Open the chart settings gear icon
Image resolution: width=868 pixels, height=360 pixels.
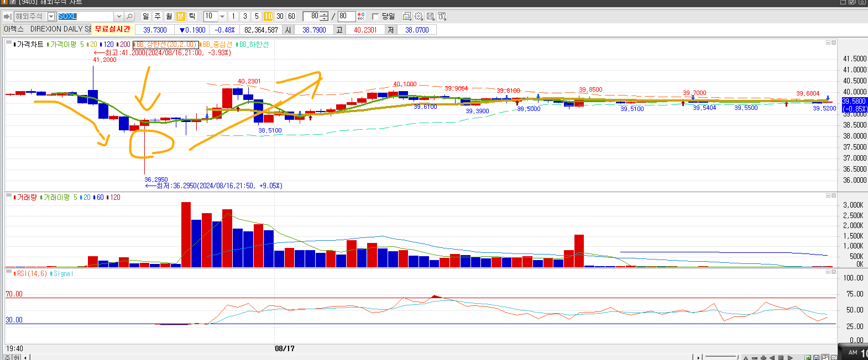[x=419, y=17]
